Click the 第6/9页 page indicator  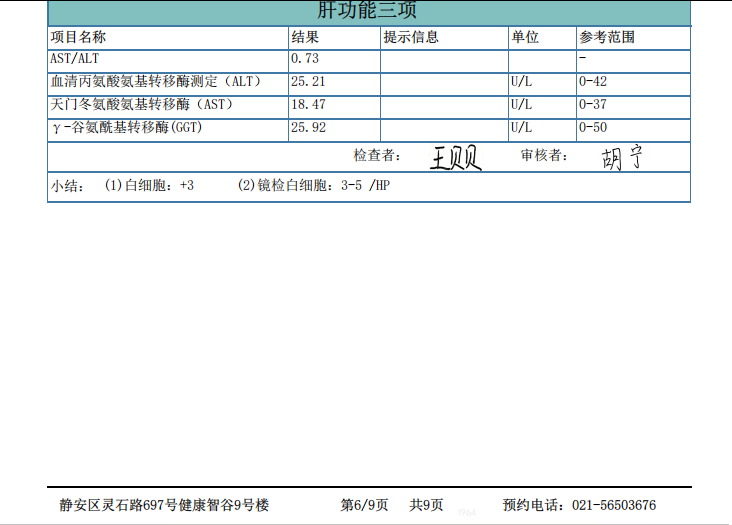click(364, 505)
